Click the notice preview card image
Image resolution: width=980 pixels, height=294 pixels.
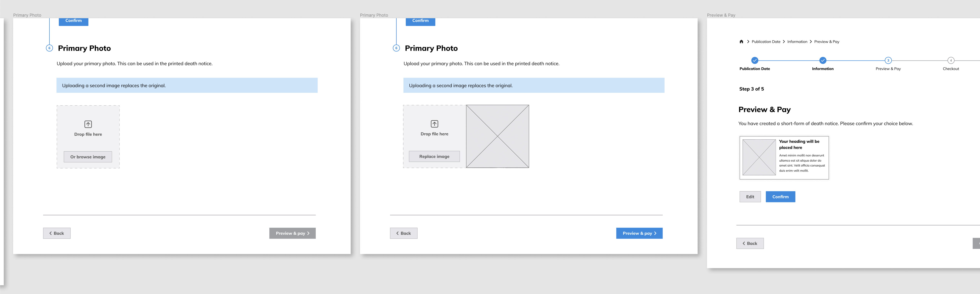(x=759, y=158)
